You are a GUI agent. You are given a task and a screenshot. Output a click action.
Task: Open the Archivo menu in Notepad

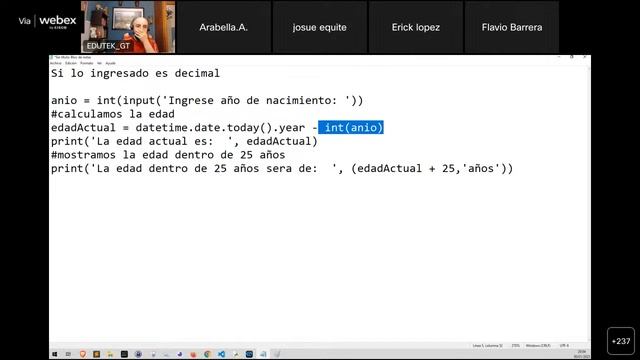pos(56,63)
